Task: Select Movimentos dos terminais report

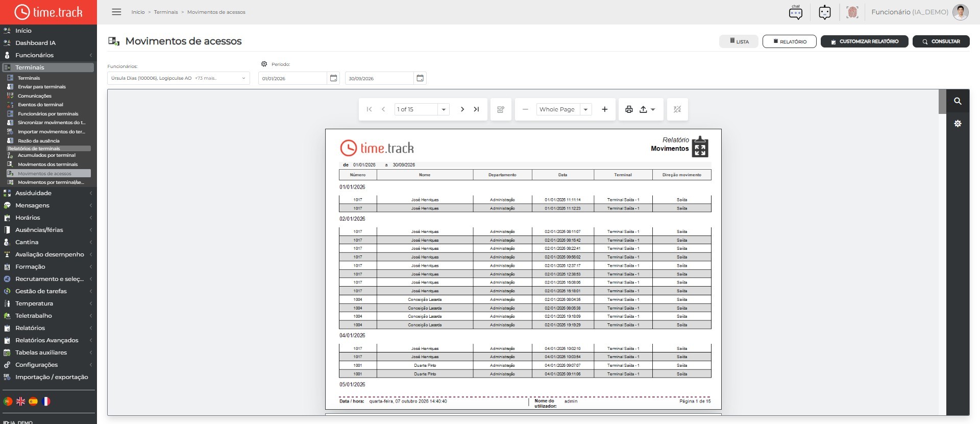Action: (x=47, y=164)
